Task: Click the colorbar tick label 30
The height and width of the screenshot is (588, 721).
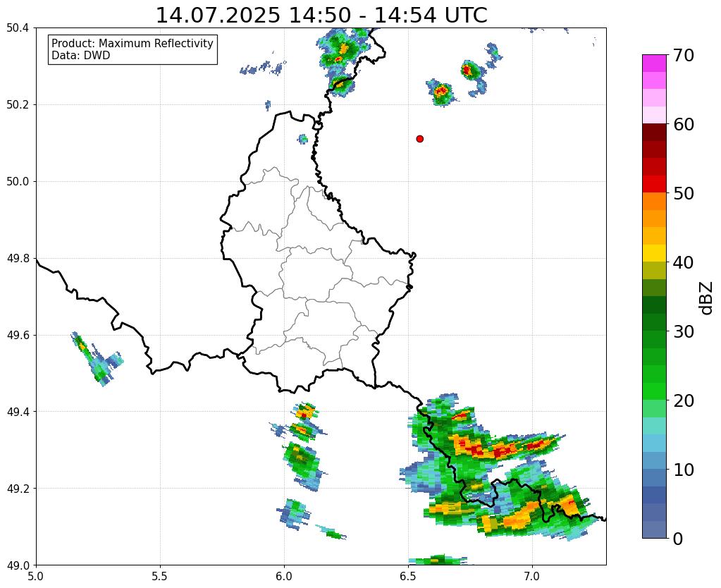Action: click(683, 331)
